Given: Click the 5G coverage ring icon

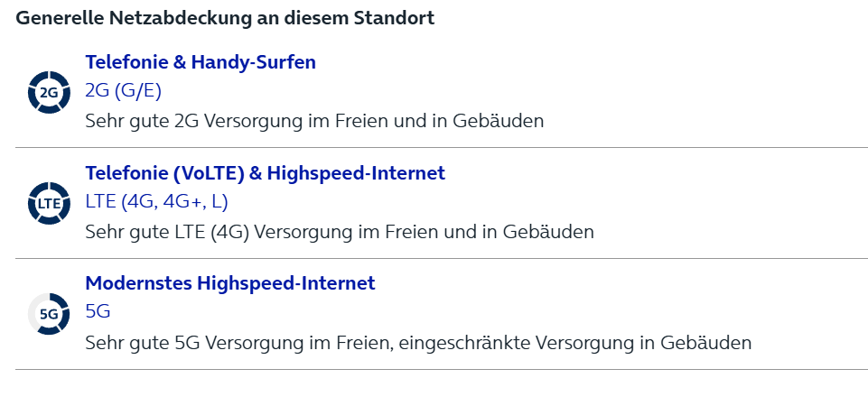Looking at the screenshot, I should click(49, 314).
